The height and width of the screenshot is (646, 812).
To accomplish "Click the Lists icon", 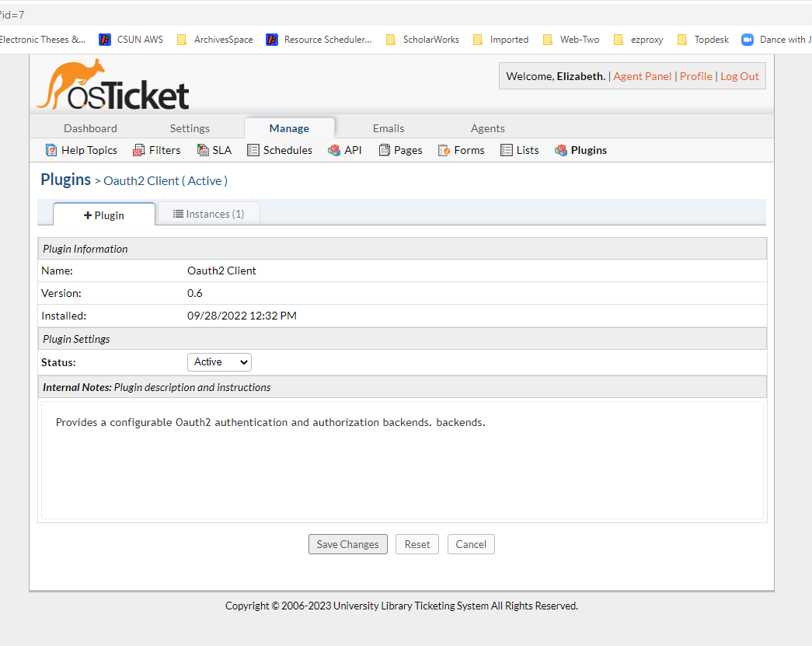I will tap(507, 150).
